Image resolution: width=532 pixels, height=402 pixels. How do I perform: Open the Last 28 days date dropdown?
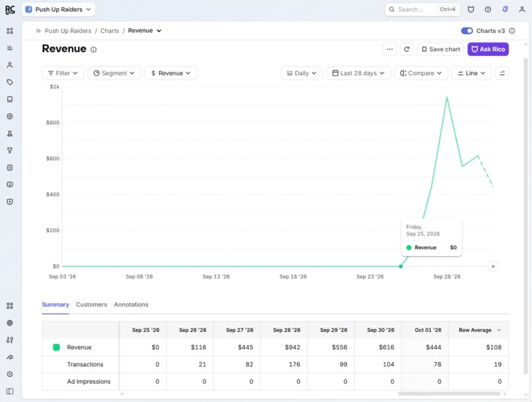pos(359,73)
